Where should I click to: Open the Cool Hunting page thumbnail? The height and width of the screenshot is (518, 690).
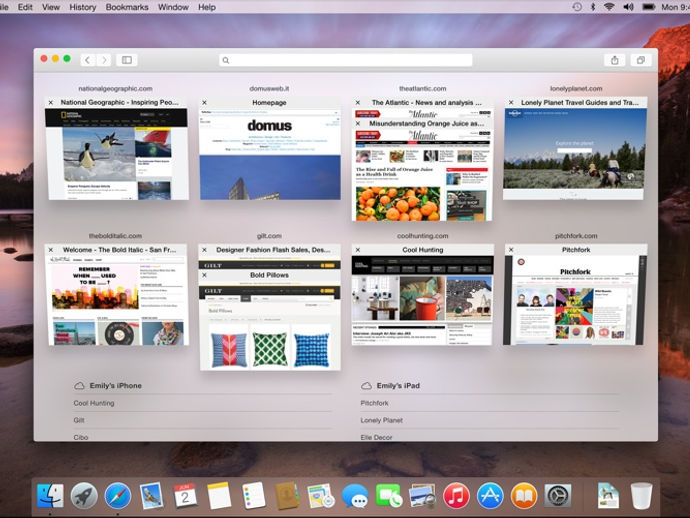pyautogui.click(x=422, y=301)
